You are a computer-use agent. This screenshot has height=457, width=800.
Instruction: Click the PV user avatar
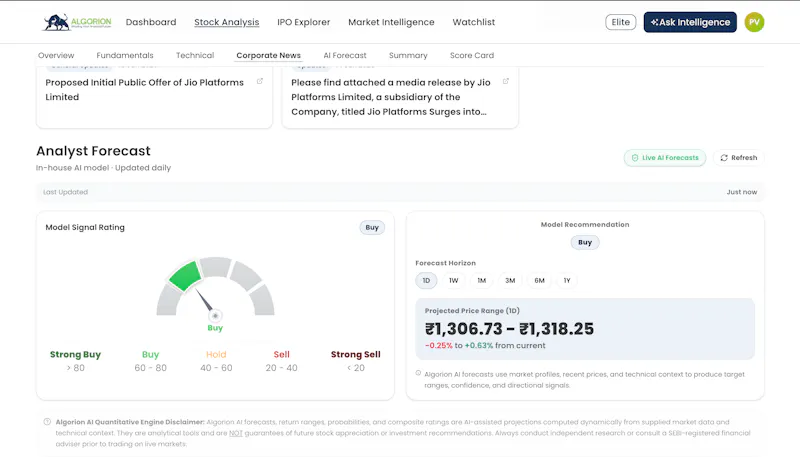(x=754, y=22)
